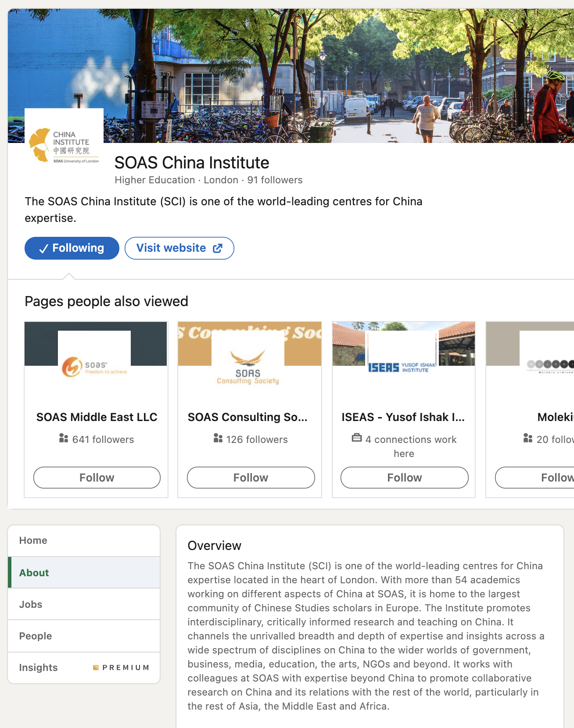Click the Moleki page logo
This screenshot has width=574, height=728.
pos(547,367)
